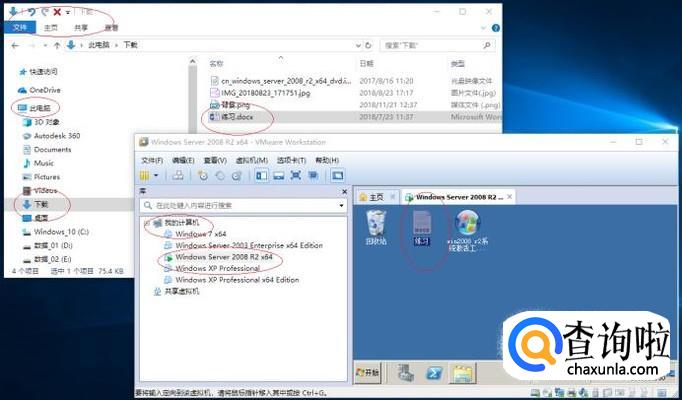
Task: Collapse the 我的计算机 tree node
Action: pos(145,223)
